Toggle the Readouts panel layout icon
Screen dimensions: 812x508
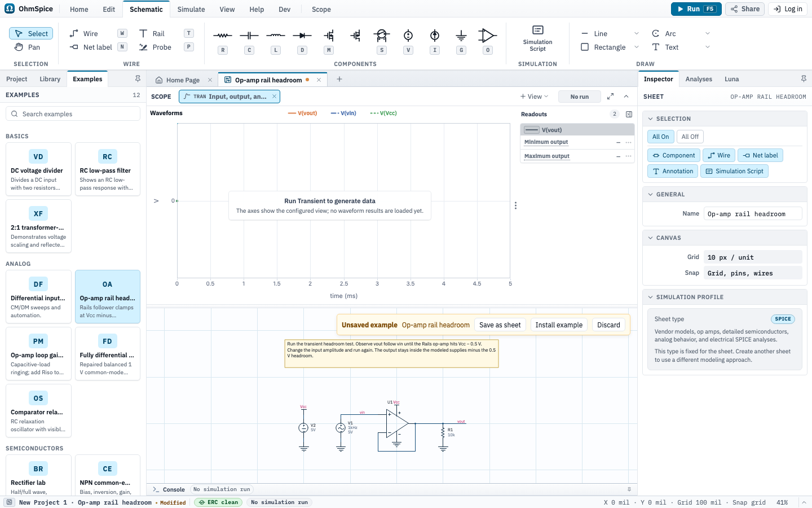pyautogui.click(x=629, y=114)
